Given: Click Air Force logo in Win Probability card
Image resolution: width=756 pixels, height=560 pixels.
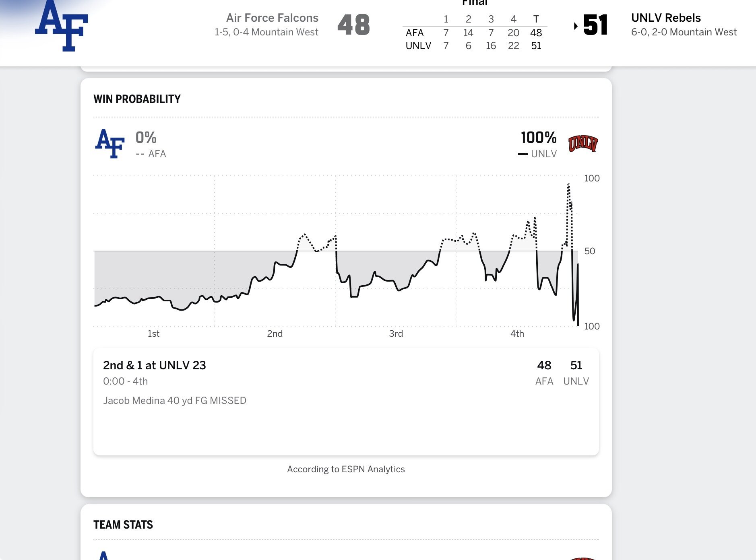Looking at the screenshot, I should pyautogui.click(x=110, y=144).
